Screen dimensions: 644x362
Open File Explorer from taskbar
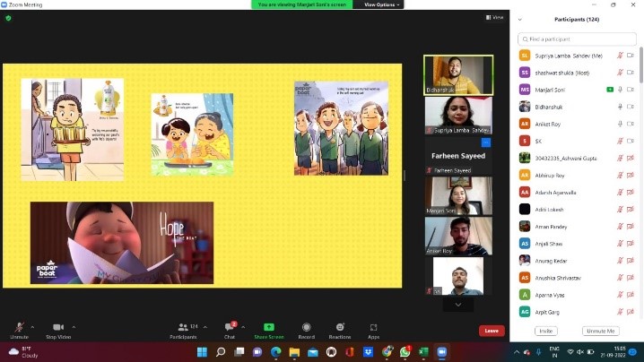pos(294,352)
